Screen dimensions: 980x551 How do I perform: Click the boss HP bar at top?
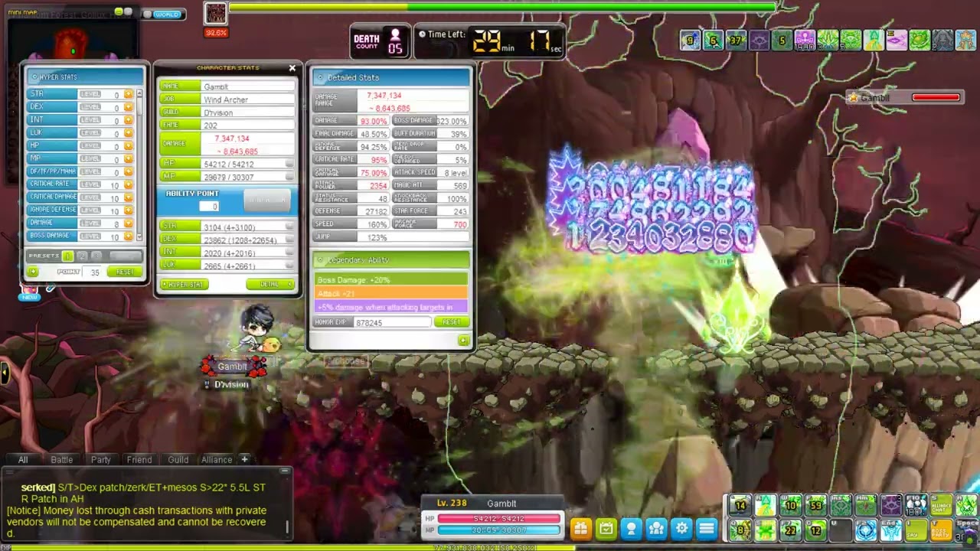click(x=502, y=8)
